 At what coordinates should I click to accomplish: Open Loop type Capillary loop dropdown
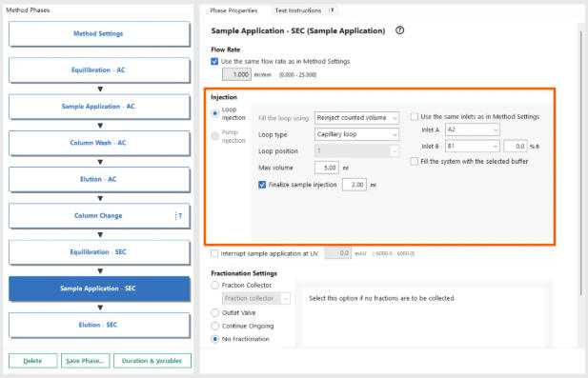tap(356, 134)
